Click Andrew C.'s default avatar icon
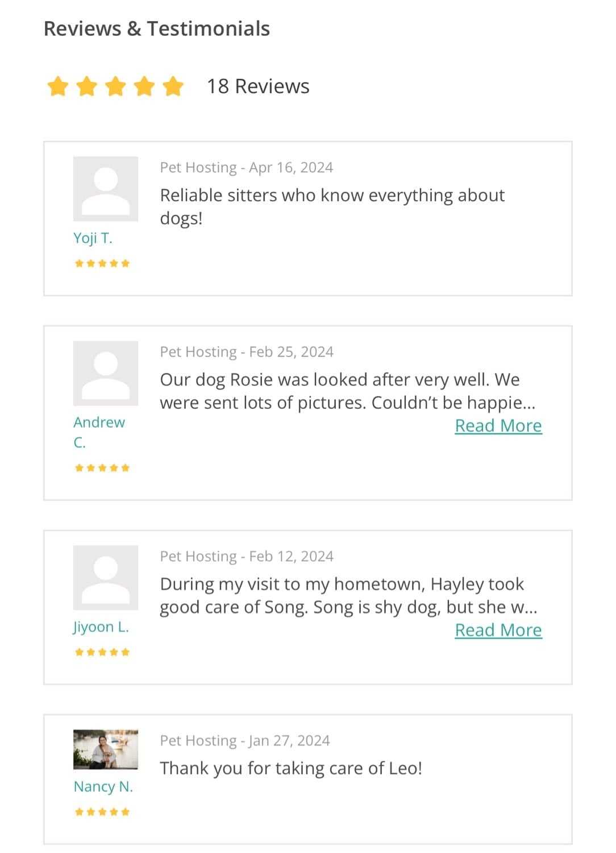 pos(106,373)
